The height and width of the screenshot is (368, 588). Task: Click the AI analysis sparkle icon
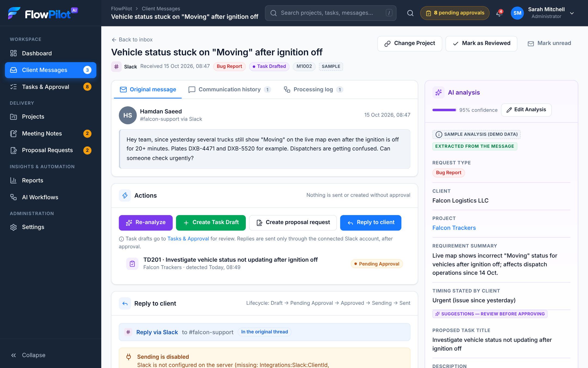(438, 92)
